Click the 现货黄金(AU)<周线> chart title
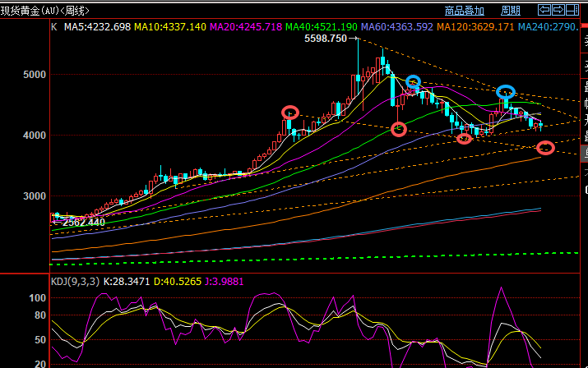 coord(44,11)
